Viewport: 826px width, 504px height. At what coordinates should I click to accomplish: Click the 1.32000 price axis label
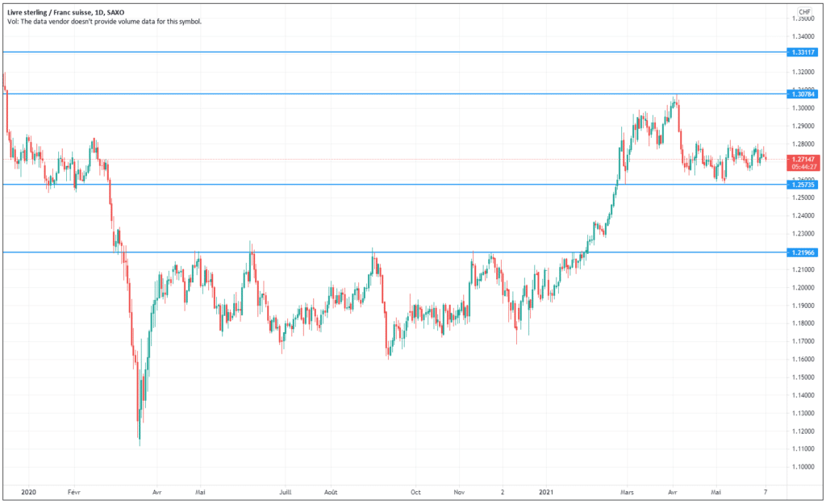[x=803, y=72]
